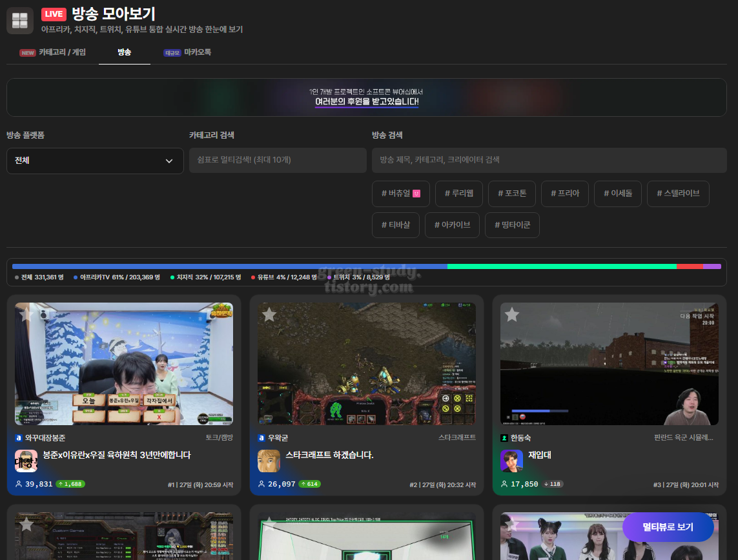Click the sponsorship banner 여러분의 후원을 받고있습니다
Viewport: 738px width, 560px height.
(x=367, y=97)
